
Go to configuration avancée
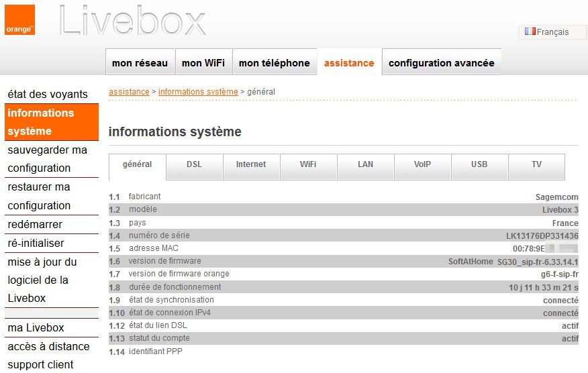(x=441, y=63)
